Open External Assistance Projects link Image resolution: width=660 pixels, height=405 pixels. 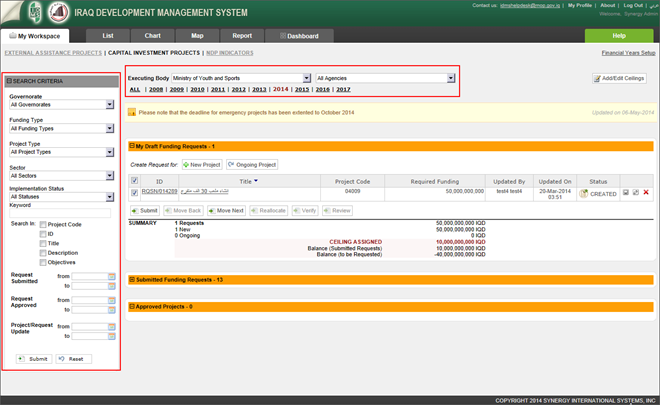tap(53, 53)
